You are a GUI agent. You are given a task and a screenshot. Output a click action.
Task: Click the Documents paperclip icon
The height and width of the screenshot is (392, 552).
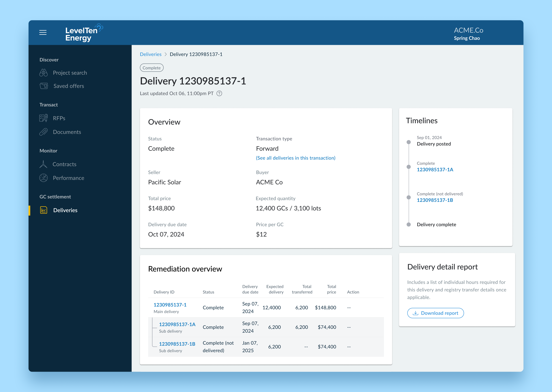(44, 132)
